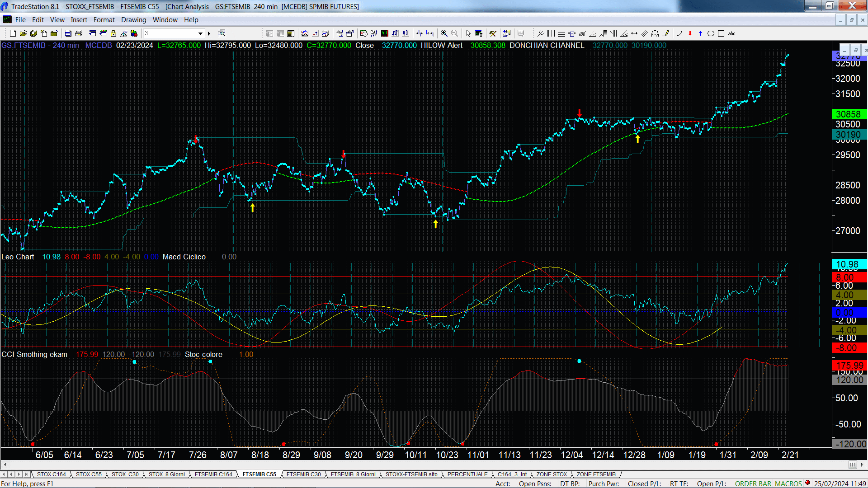Viewport: 868px width, 488px height.
Task: Click the New document icon
Action: point(13,33)
